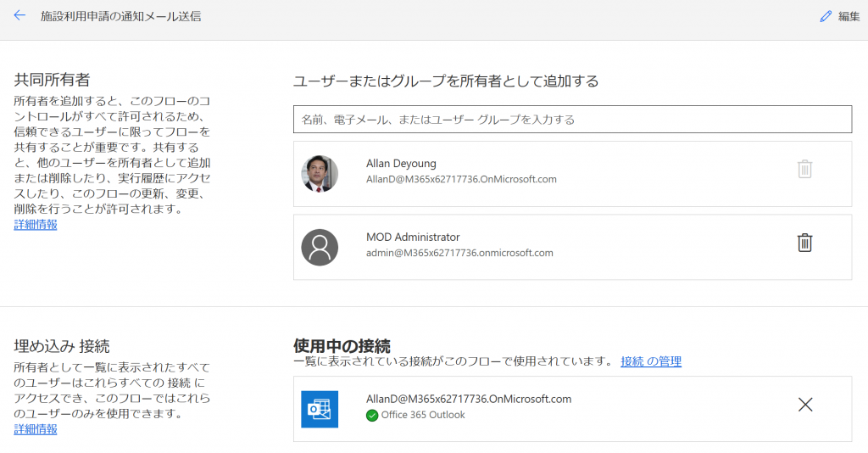Click the back arrow beside the flow title
Image resolution: width=868 pixels, height=453 pixels.
click(x=19, y=16)
